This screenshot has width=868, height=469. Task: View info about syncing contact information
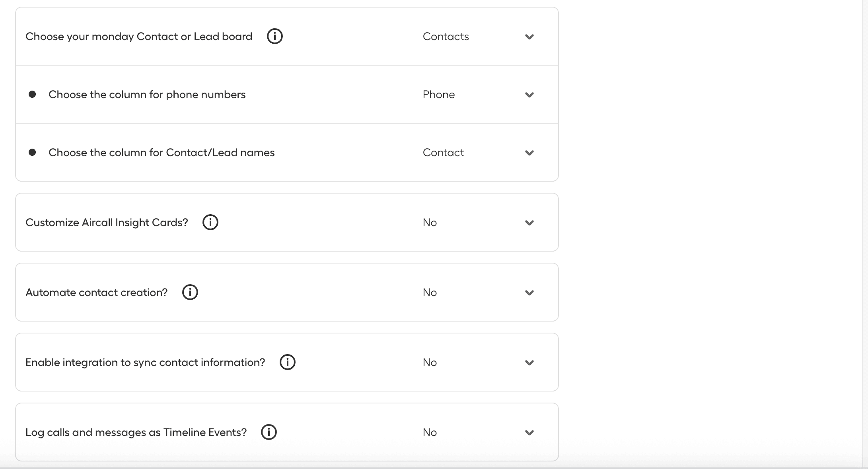point(287,362)
